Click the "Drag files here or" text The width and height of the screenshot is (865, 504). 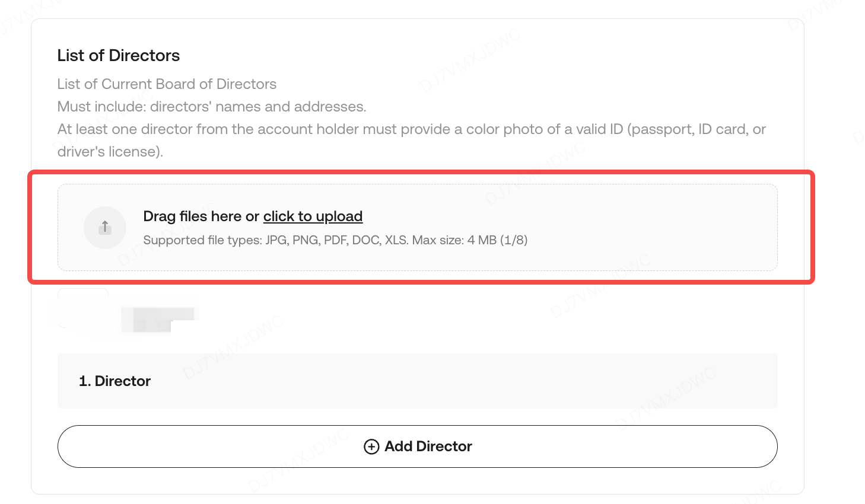pyautogui.click(x=201, y=216)
